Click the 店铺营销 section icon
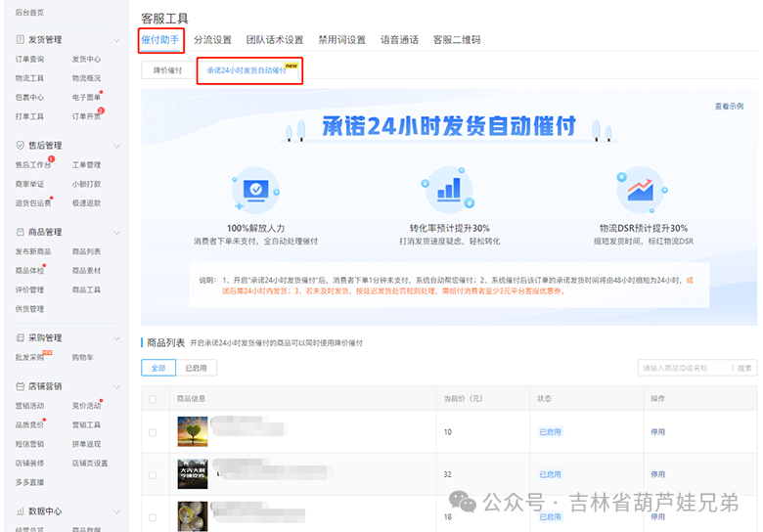This screenshot has width=763, height=532. click(x=20, y=386)
